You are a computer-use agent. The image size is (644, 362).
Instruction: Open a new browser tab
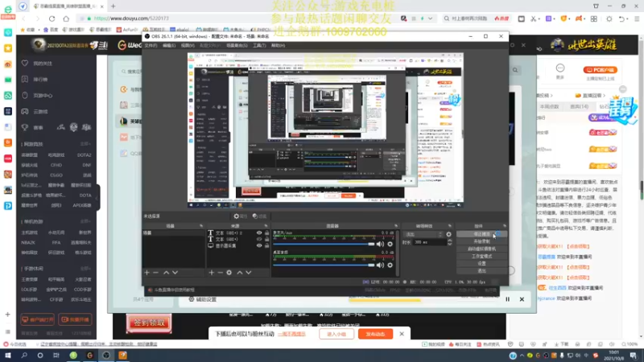coord(114,6)
